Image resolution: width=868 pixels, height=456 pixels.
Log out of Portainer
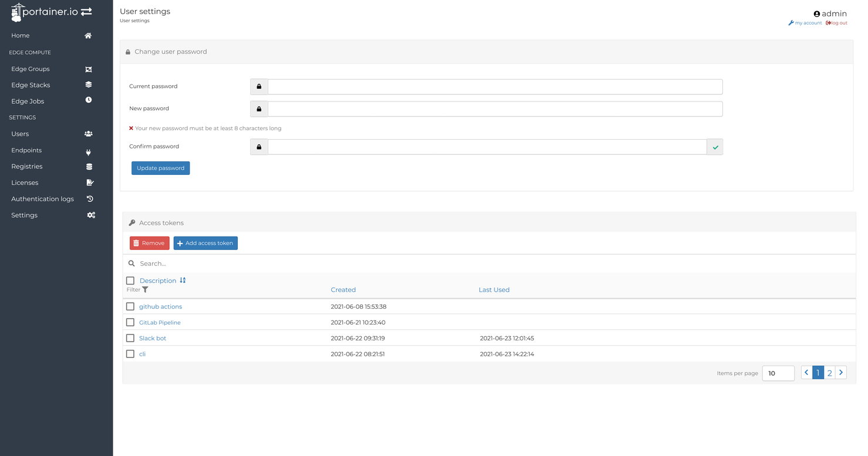(x=836, y=22)
